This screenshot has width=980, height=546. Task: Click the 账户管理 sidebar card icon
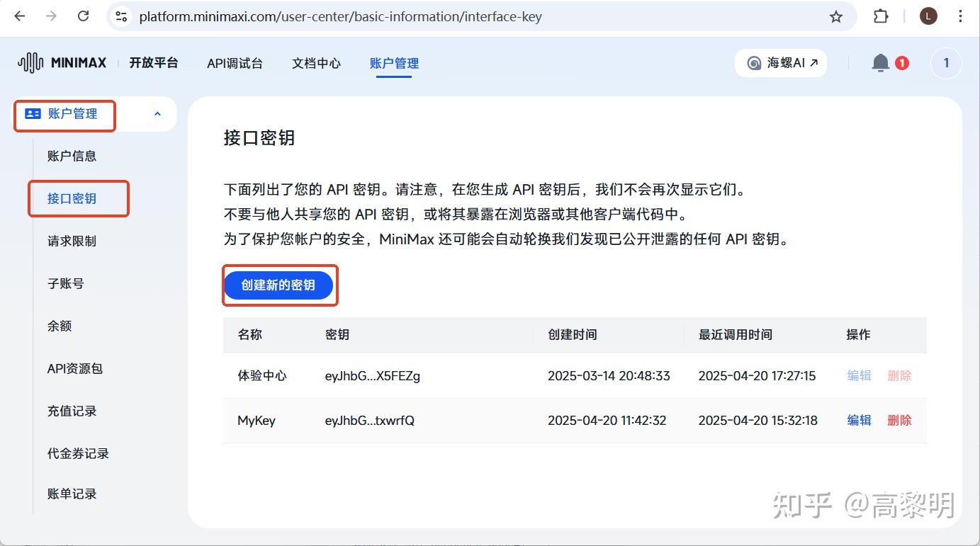point(31,114)
